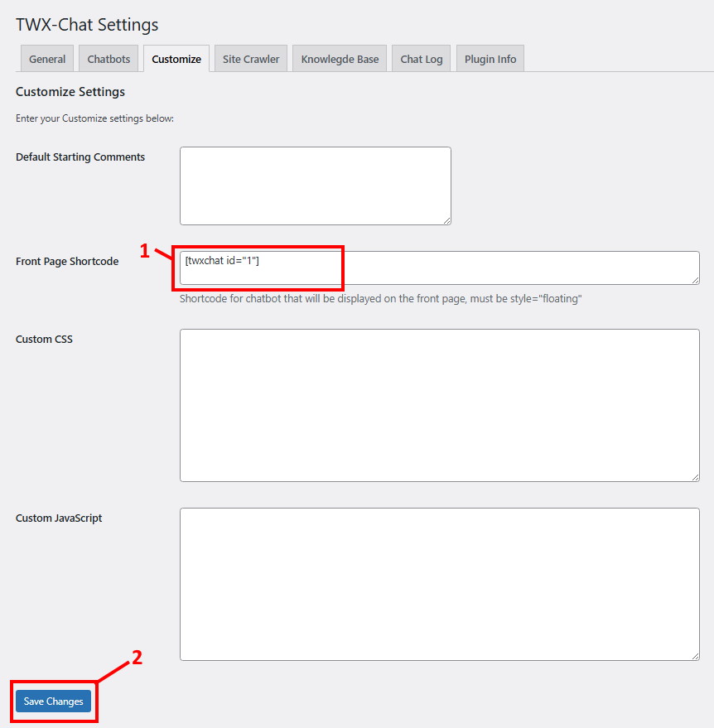
Task: Click the Default Starting Comments label
Action: [80, 157]
